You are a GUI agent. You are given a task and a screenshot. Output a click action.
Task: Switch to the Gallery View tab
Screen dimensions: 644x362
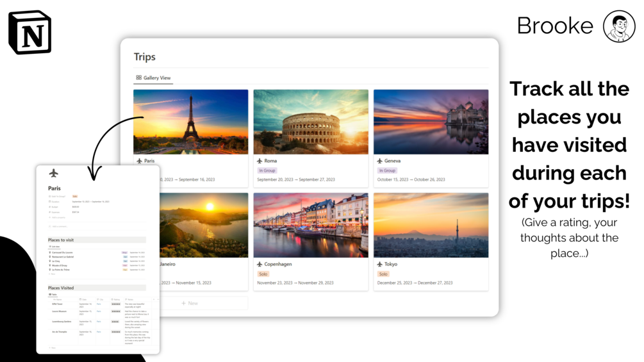[153, 78]
